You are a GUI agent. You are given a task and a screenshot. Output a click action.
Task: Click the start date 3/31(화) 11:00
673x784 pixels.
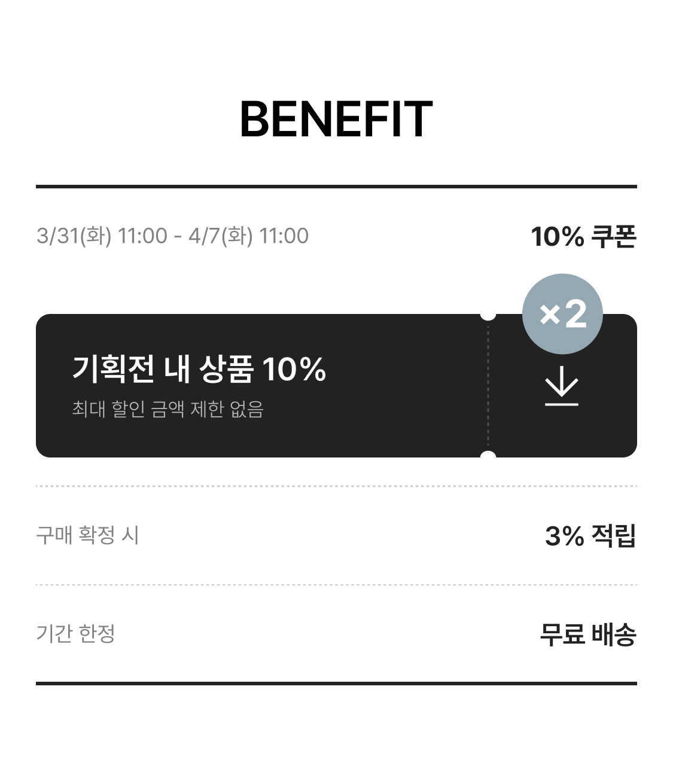coord(102,236)
